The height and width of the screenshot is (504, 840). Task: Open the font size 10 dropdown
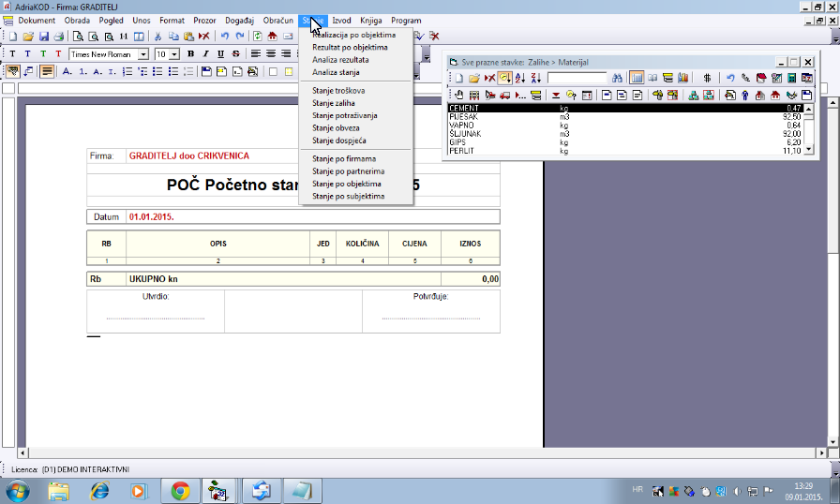tap(174, 54)
